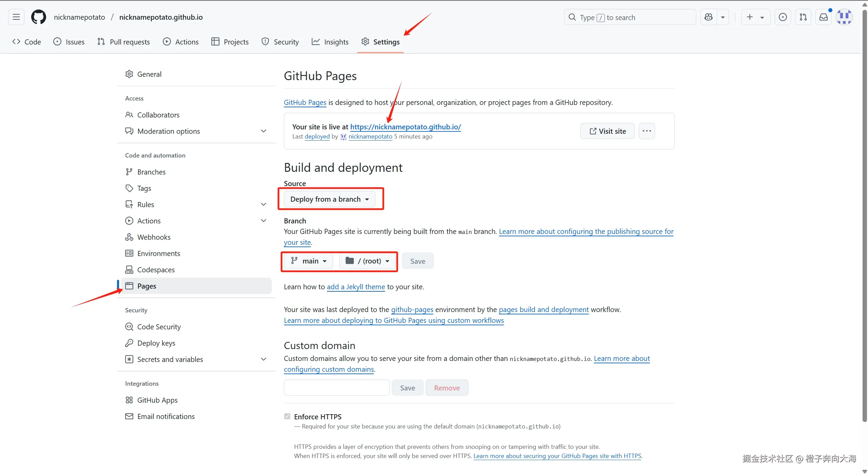Viewport: 868px width, 475px height.
Task: Open the notifications inbox icon
Action: click(x=823, y=17)
